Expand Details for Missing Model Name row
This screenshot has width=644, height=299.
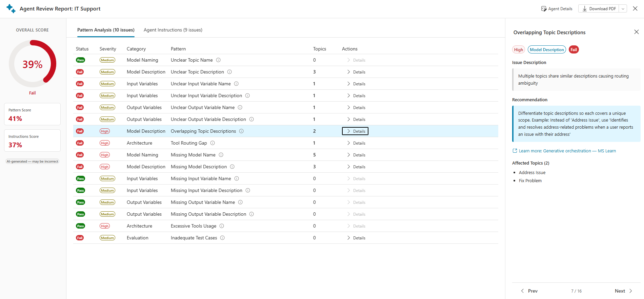[356, 155]
